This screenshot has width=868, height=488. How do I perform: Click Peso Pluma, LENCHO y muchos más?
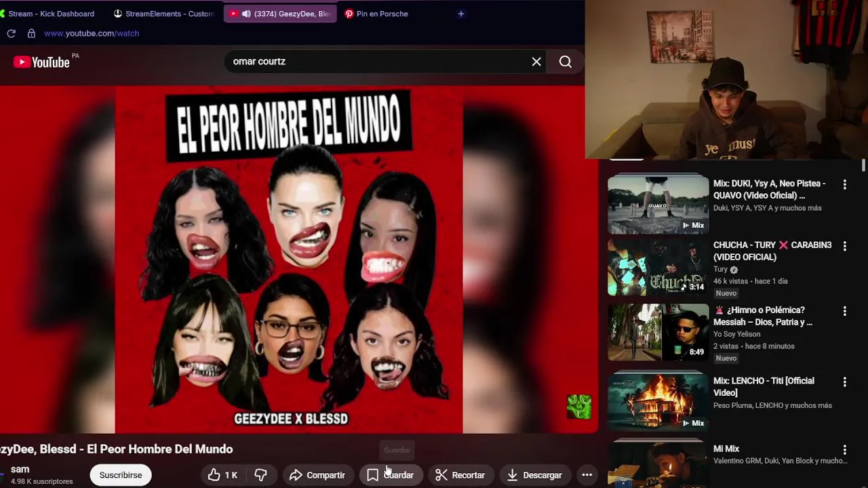[x=772, y=405]
